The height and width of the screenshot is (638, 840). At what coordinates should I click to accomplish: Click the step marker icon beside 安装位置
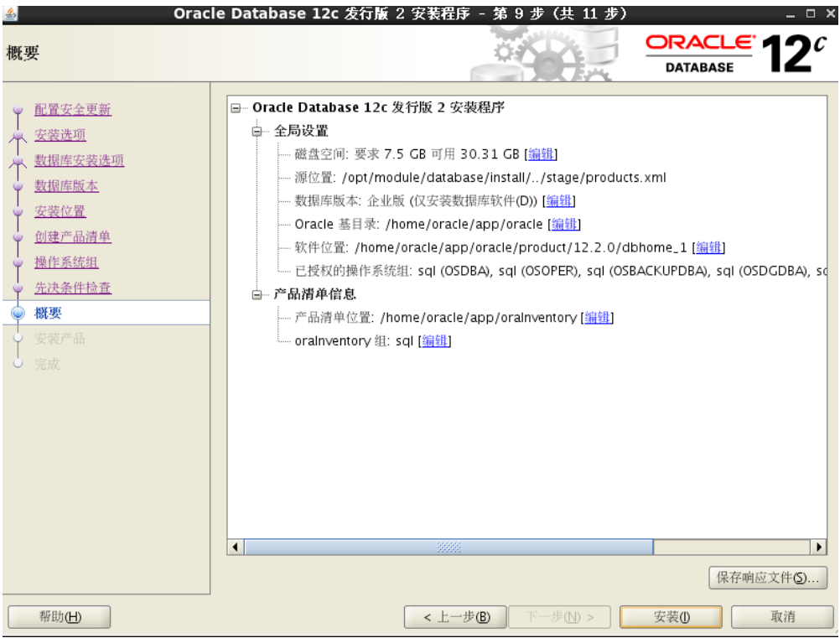click(x=18, y=211)
